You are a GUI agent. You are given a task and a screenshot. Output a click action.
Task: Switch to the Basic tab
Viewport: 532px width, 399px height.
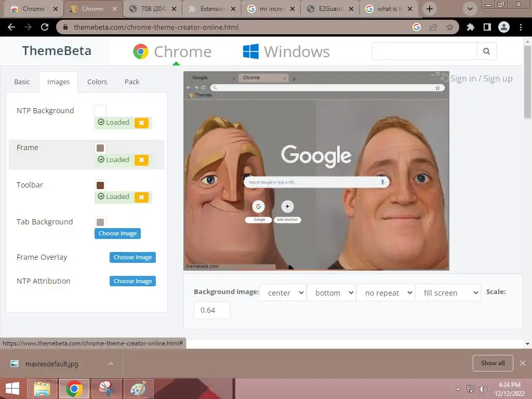point(22,82)
